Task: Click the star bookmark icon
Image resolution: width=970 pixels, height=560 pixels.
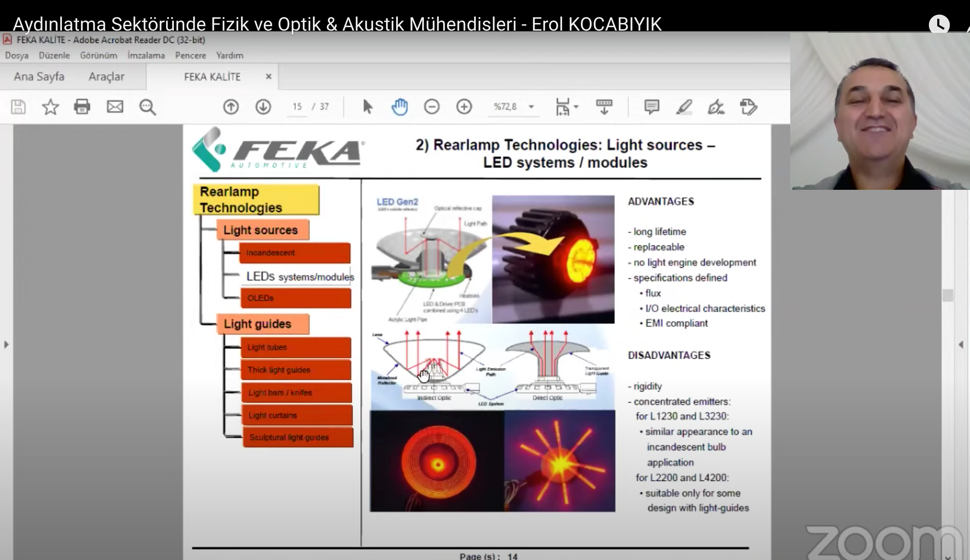Action: coord(50,107)
